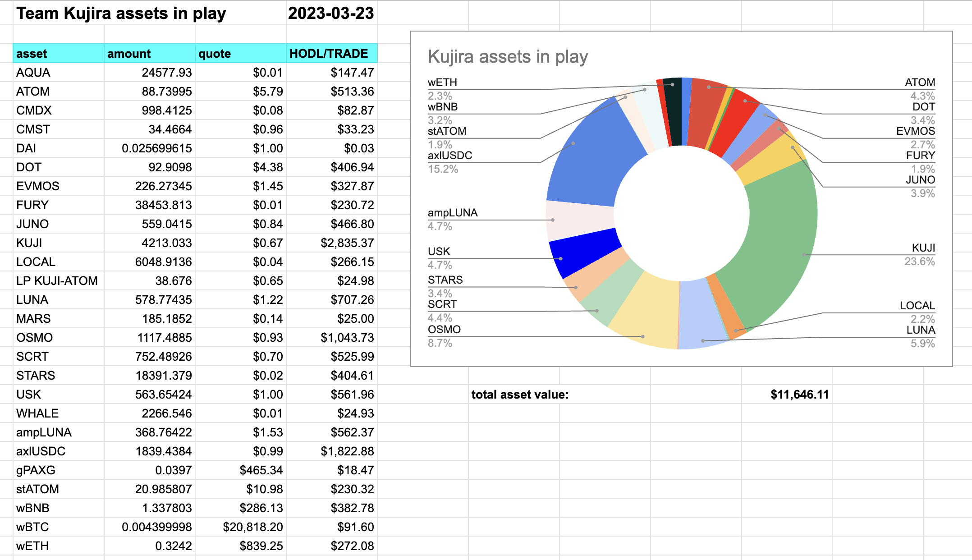The width and height of the screenshot is (972, 560).
Task: Select the total asset value $11,646.11 cell
Action: pyautogui.click(x=799, y=395)
